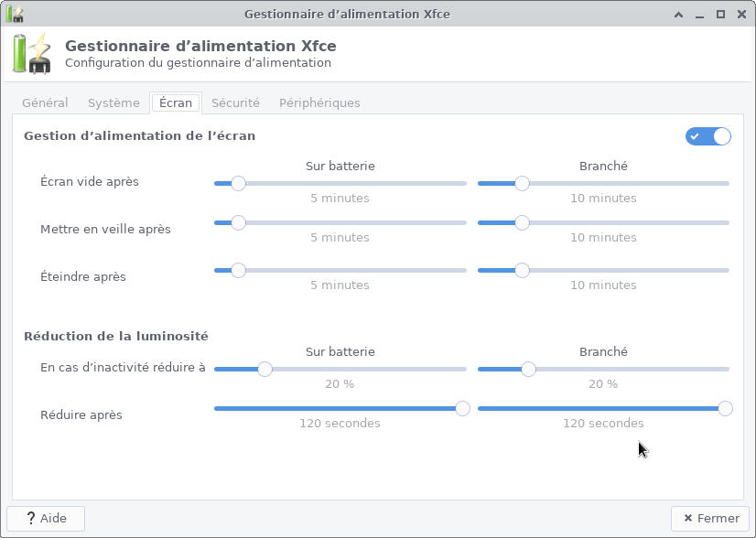Maximize the power manager window

tap(721, 15)
